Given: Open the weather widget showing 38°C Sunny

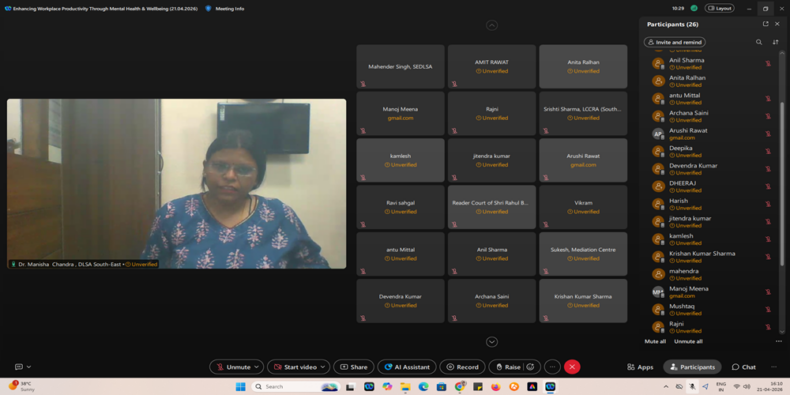Looking at the screenshot, I should click(21, 386).
